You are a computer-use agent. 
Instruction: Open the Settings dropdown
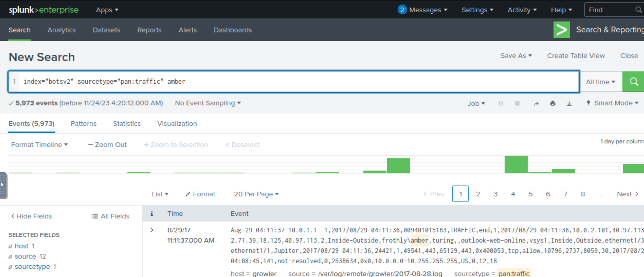[477, 10]
